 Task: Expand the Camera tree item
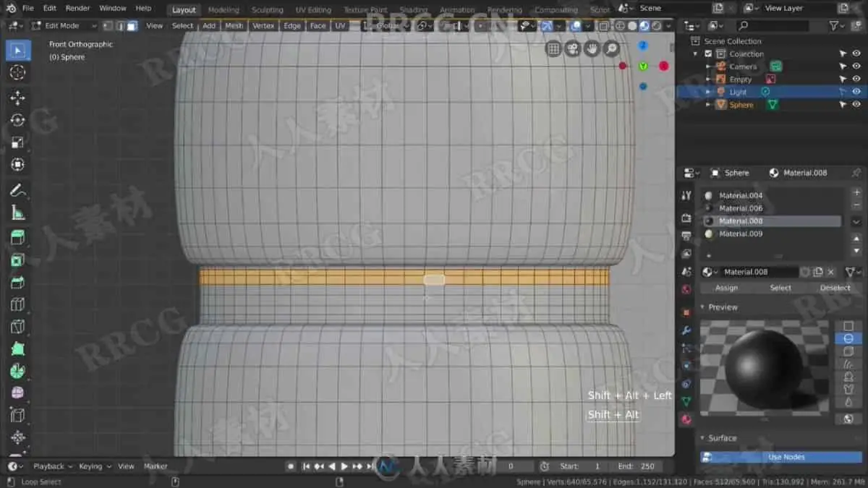(x=709, y=67)
